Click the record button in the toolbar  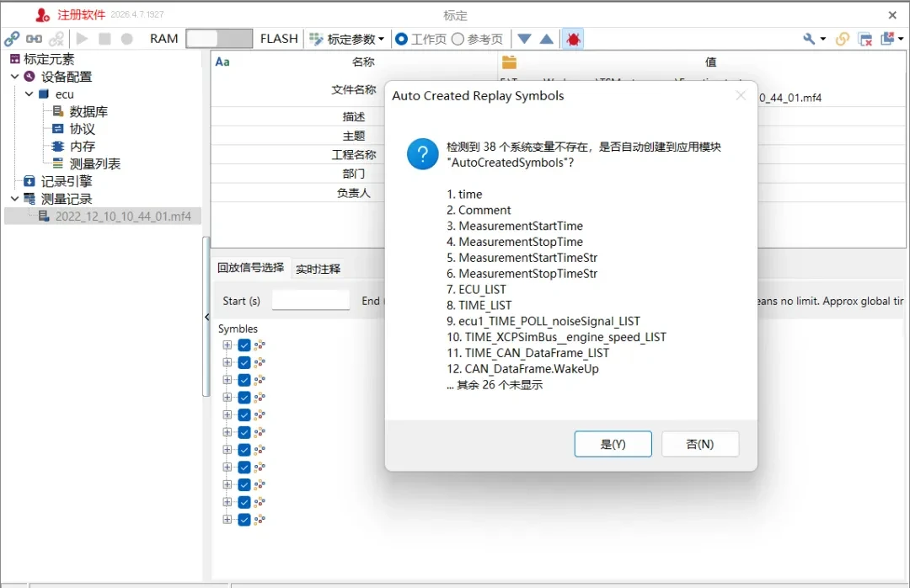(126, 38)
